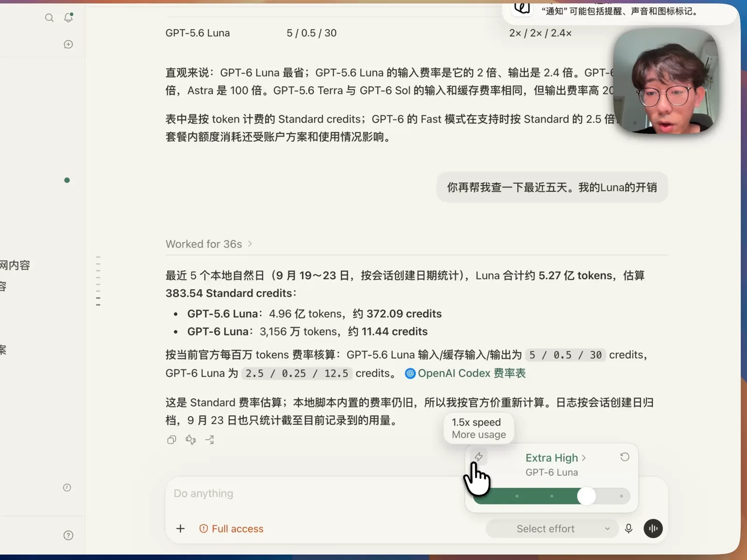Viewport: 747px width, 560px height.
Task: Click the green status dot in sidebar
Action: [67, 180]
